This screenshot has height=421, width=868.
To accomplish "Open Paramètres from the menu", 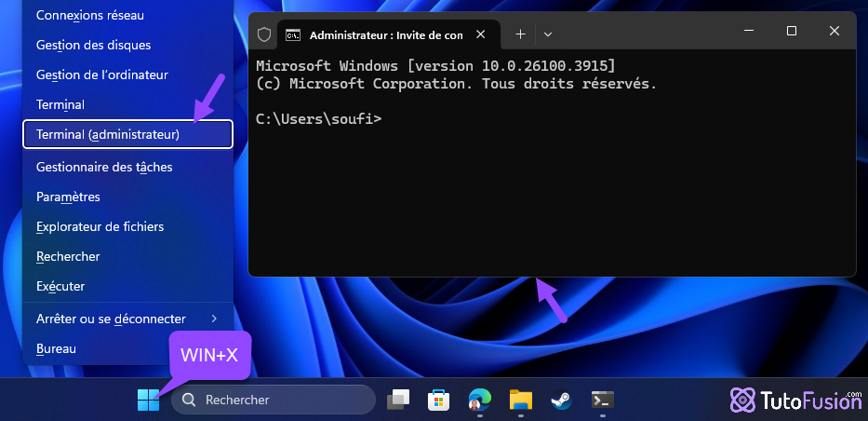I will [x=127, y=197].
